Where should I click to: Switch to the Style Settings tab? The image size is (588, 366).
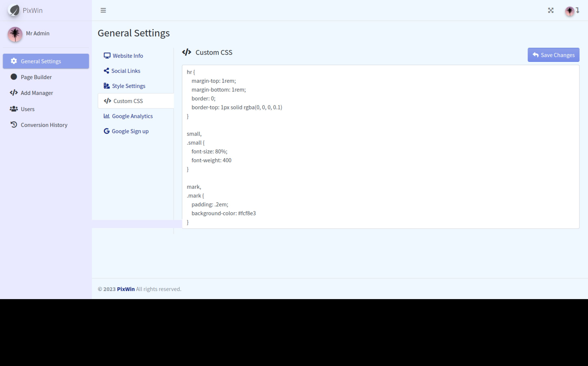pos(128,86)
